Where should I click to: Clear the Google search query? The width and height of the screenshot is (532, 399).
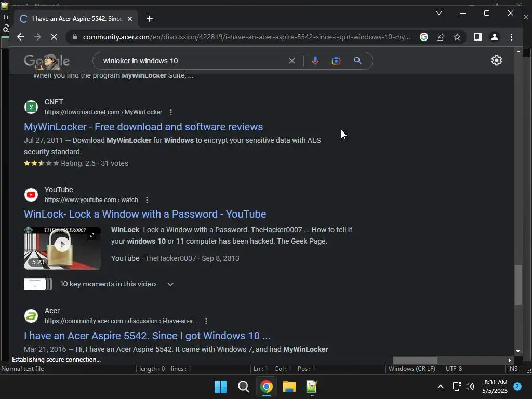coord(292,61)
